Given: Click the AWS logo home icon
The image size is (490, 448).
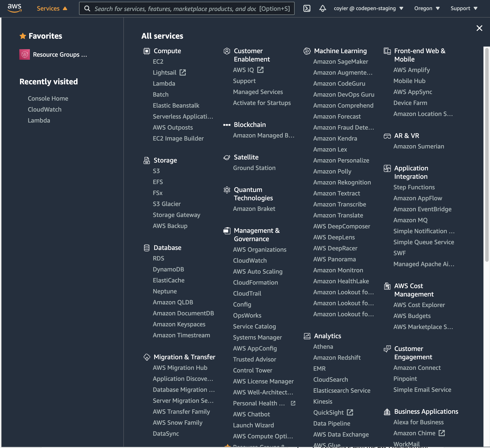Looking at the screenshot, I should click(14, 8).
